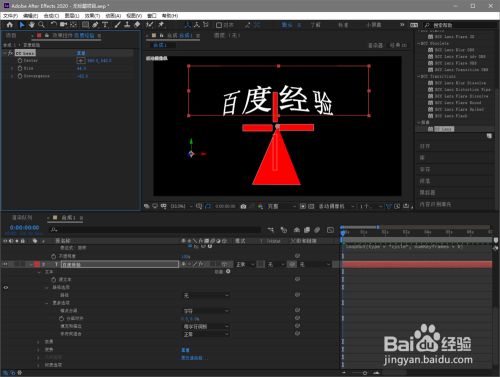
Task: Select the Selection arrow tool
Action: pos(22,25)
